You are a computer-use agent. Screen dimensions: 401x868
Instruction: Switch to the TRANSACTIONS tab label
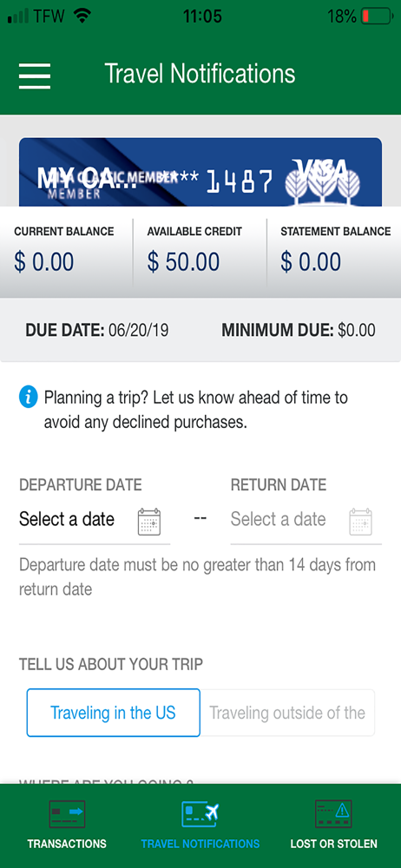[67, 845]
